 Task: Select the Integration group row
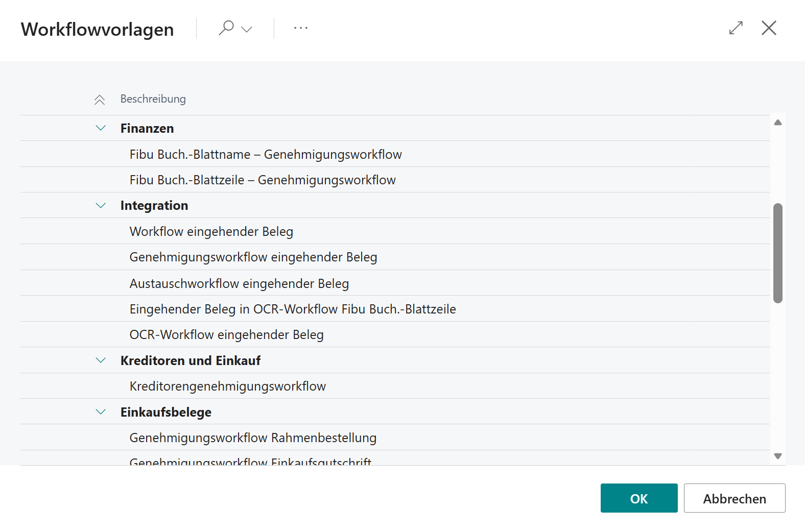[x=395, y=205]
